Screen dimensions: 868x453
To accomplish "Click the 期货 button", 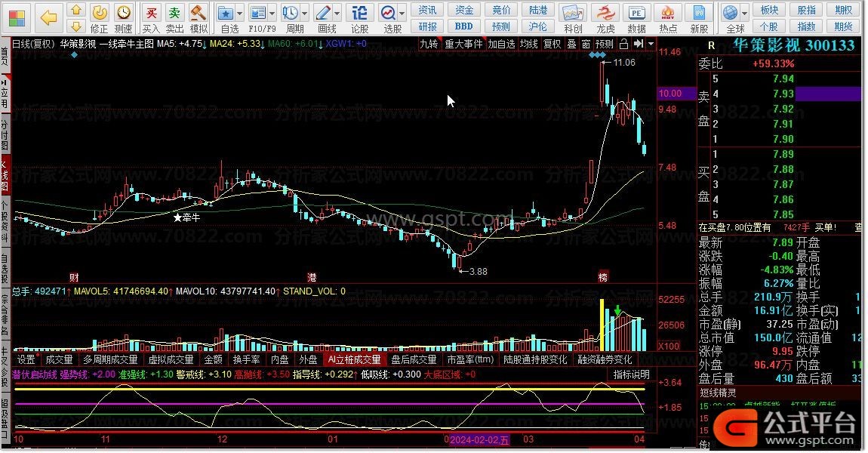I will click(x=843, y=26).
